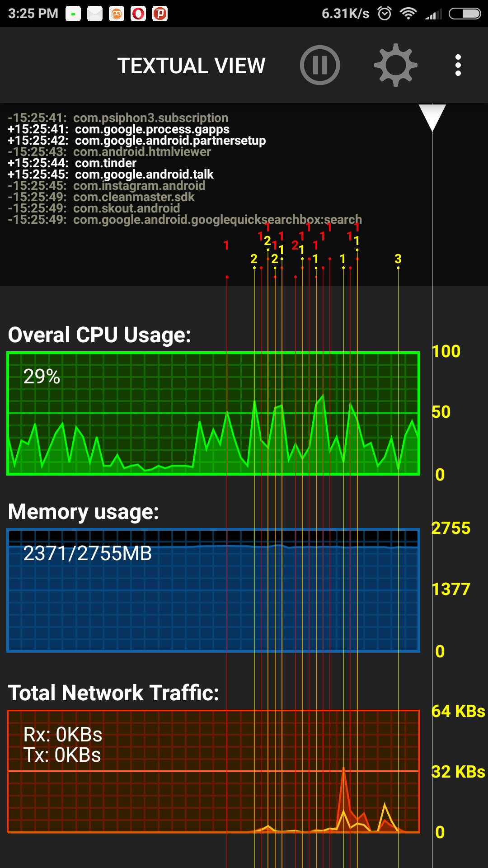Tap the Opera icon in the status bar
The width and height of the screenshot is (488, 868).
[x=139, y=14]
